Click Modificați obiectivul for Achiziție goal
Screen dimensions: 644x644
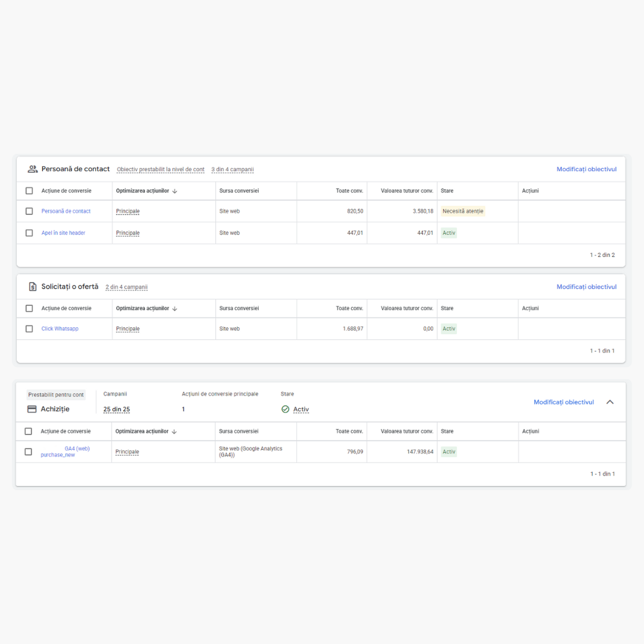pyautogui.click(x=563, y=402)
